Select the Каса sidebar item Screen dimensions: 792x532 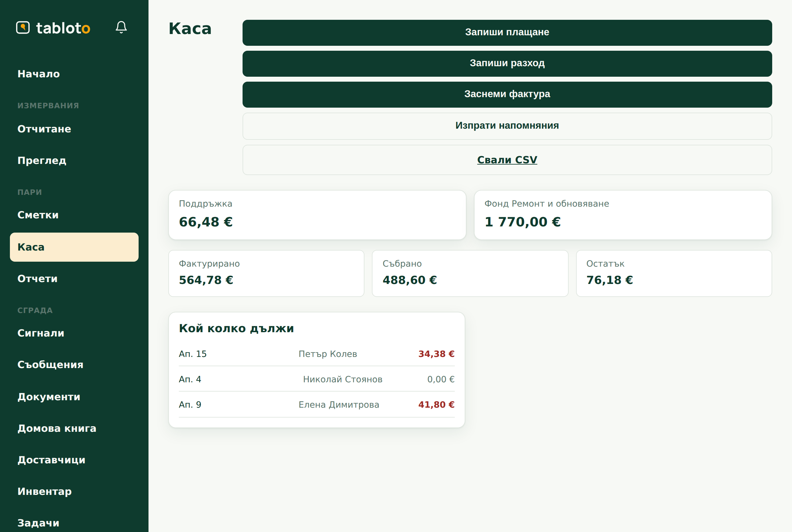(74, 247)
